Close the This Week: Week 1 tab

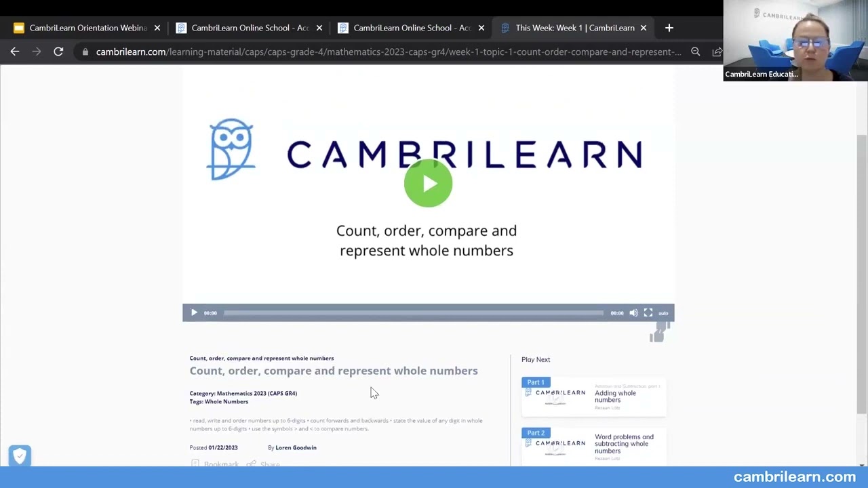pyautogui.click(x=644, y=28)
